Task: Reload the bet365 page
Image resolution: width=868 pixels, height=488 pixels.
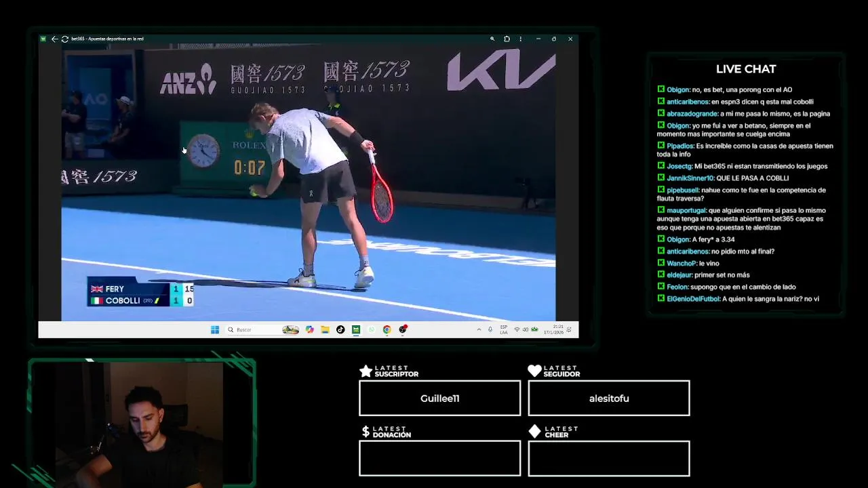Action: click(64, 39)
